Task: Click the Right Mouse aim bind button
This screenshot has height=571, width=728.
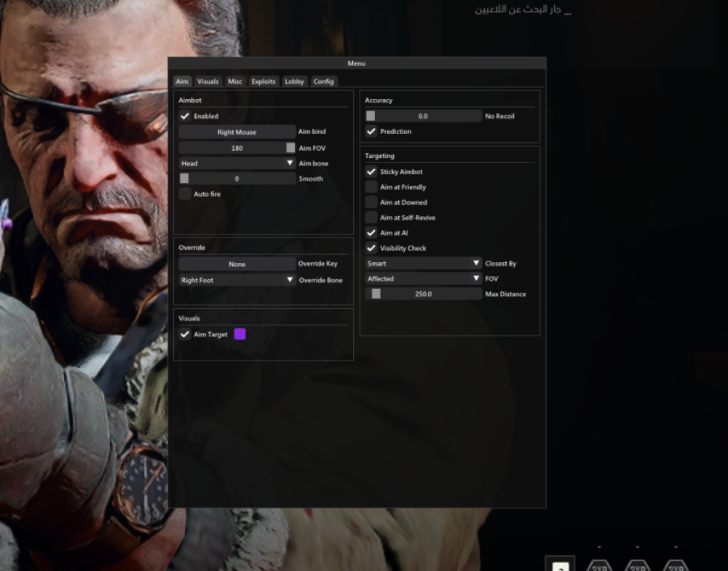Action: pyautogui.click(x=237, y=133)
